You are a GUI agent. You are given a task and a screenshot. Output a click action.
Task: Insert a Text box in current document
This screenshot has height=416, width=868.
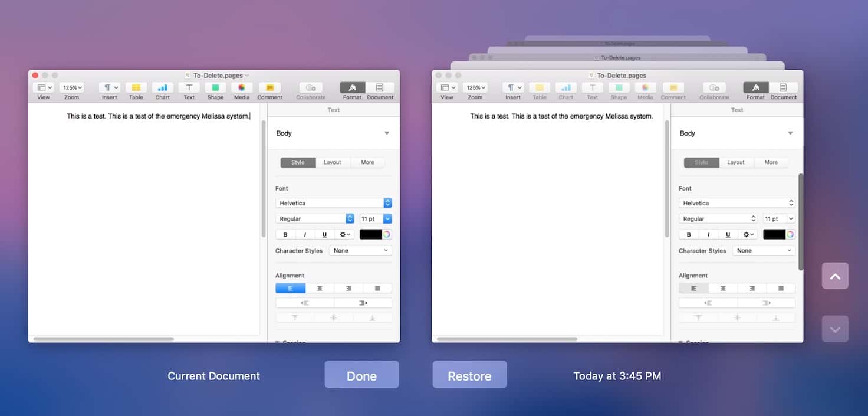[189, 88]
